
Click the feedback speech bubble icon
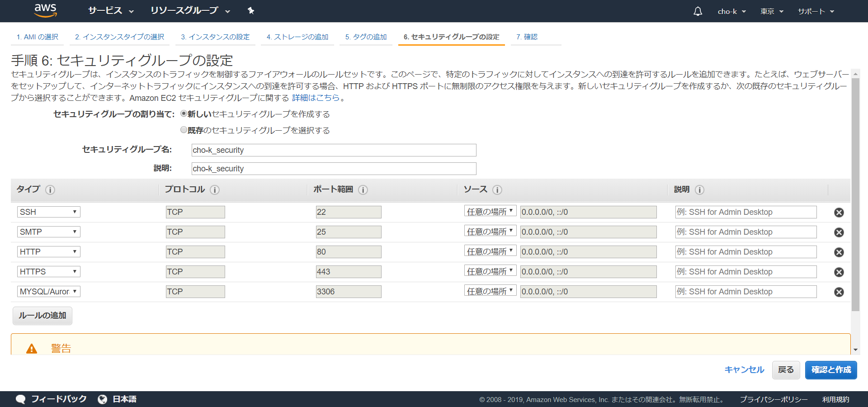[20, 399]
